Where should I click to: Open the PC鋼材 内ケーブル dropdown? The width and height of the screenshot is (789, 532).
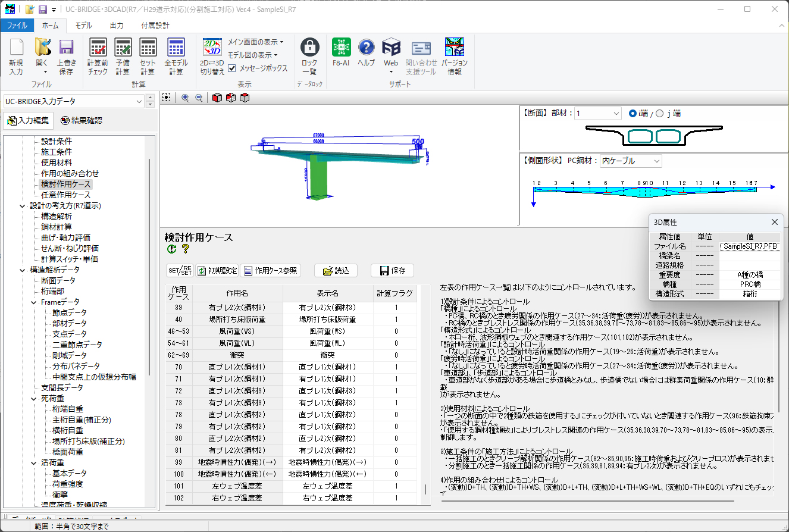tap(630, 161)
